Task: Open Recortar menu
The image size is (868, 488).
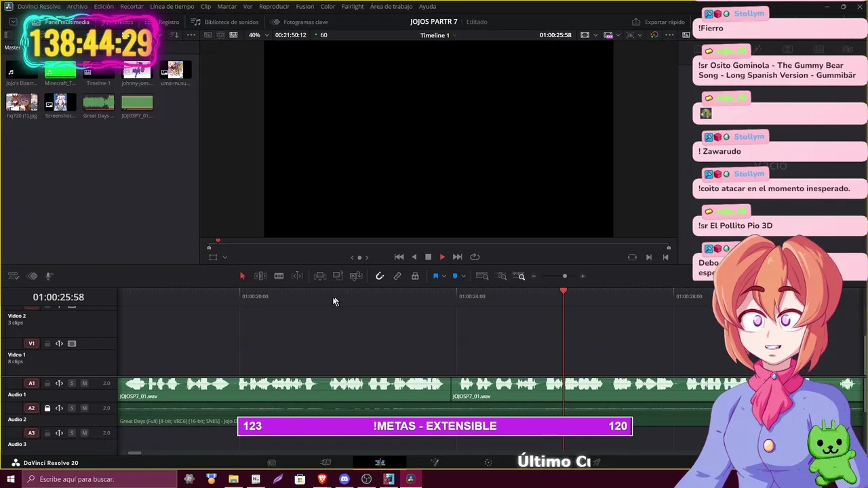Action: pos(132,7)
